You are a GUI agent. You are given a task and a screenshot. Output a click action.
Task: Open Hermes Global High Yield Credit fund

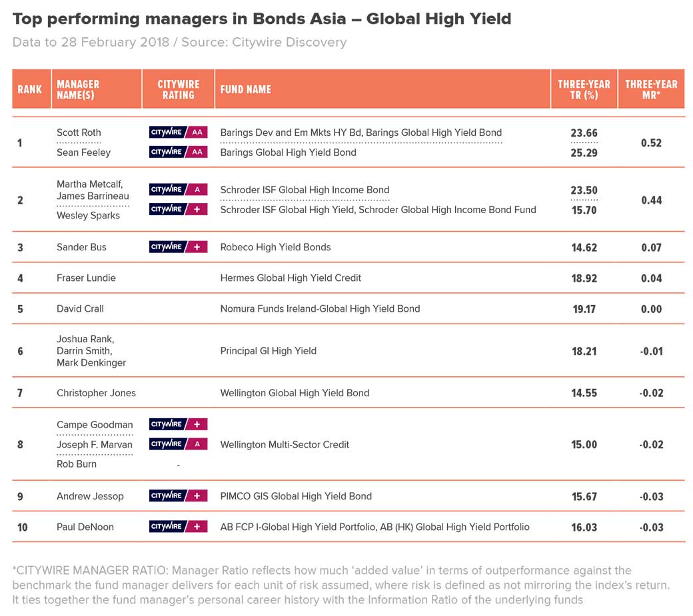point(291,278)
